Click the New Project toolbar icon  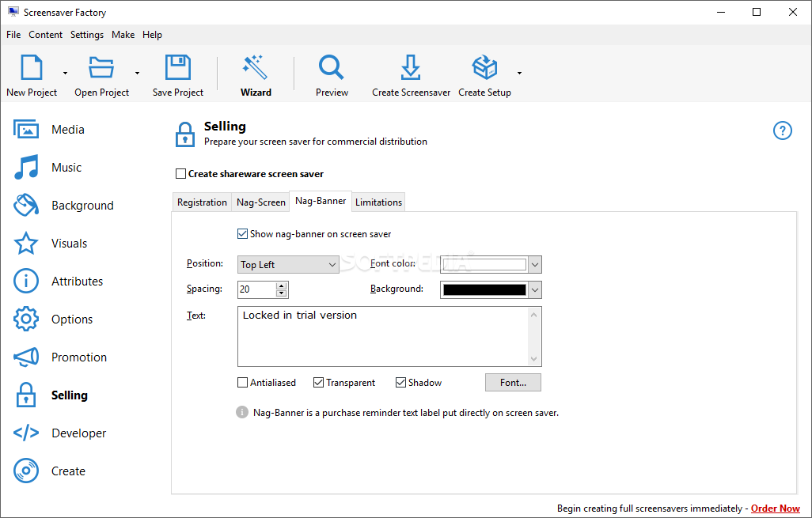[x=31, y=67]
